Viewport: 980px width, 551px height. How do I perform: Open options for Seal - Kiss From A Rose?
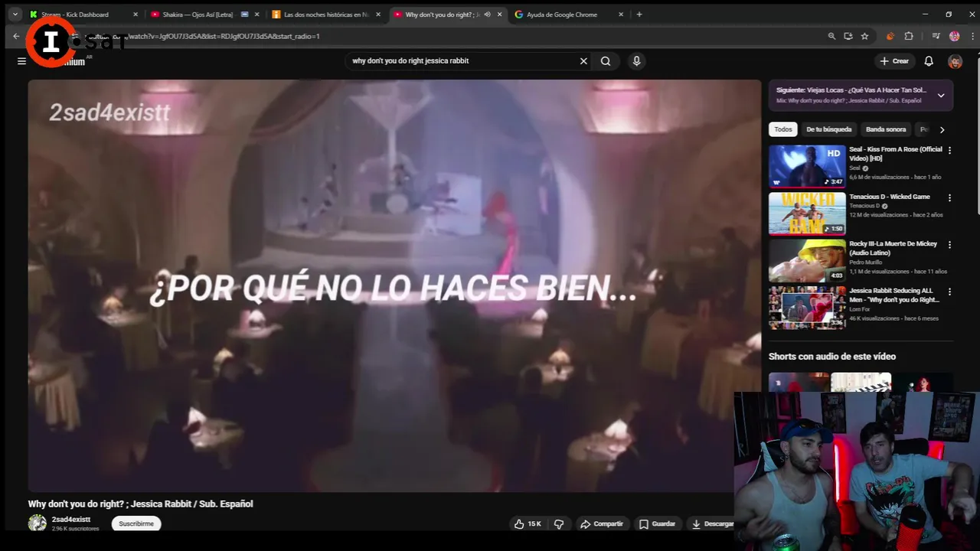[949, 151]
